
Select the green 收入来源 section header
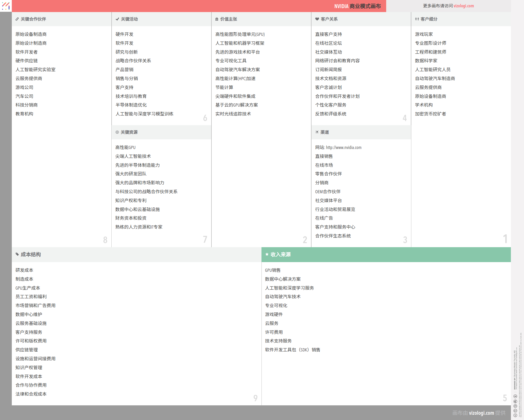click(386, 255)
